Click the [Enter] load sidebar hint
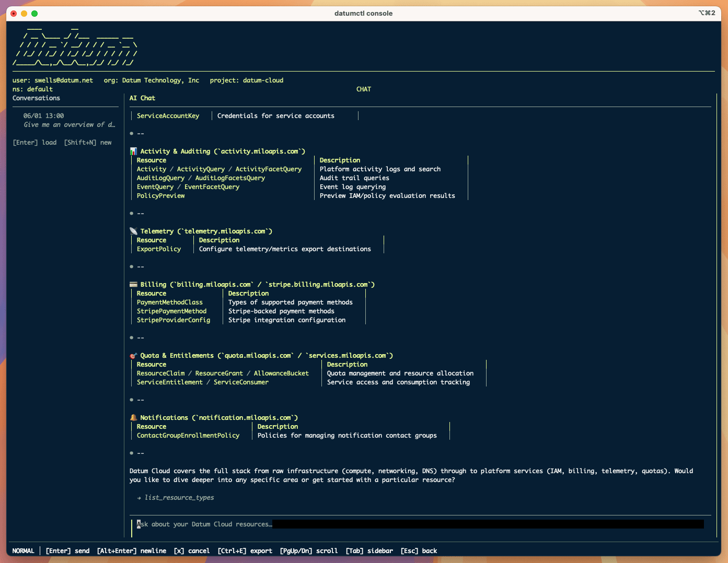The width and height of the screenshot is (728, 563). (34, 143)
